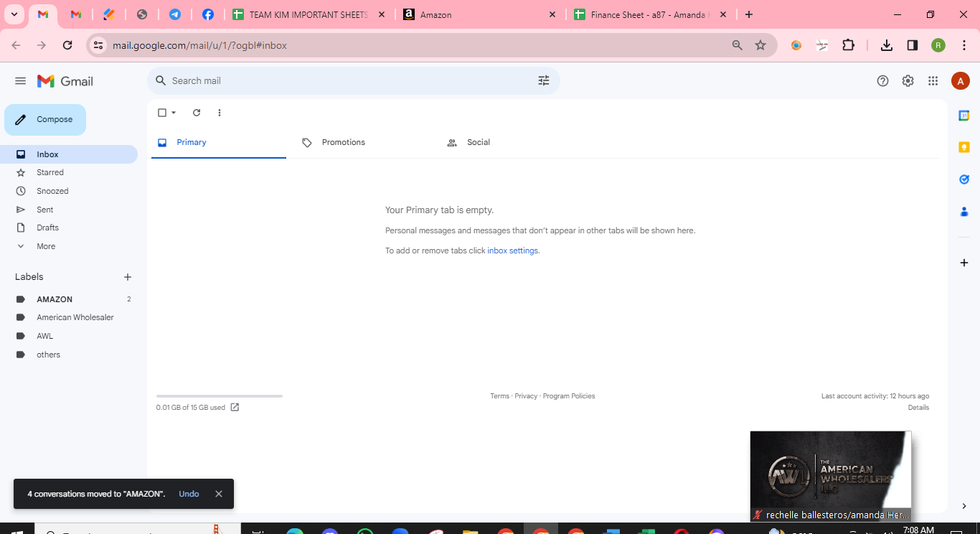Open account activity Details link
The image size is (980, 534).
click(918, 408)
